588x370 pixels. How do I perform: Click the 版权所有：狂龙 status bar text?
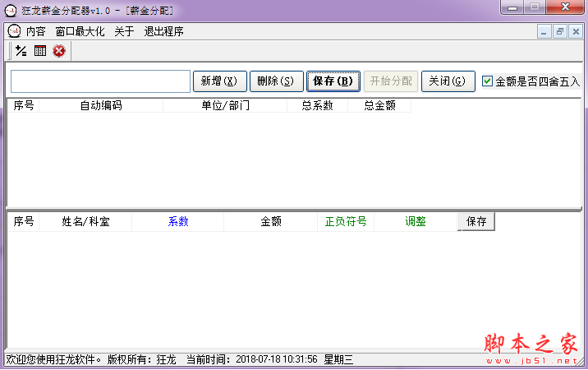142,359
